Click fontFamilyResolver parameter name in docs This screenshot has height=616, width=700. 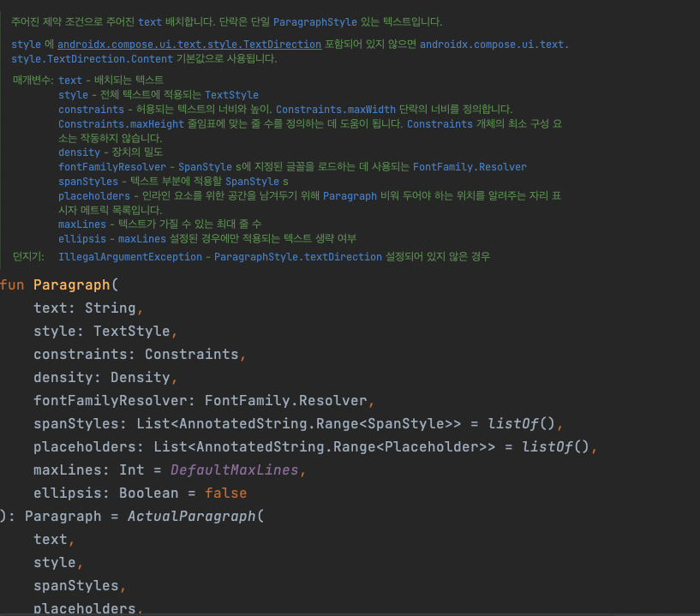[112, 167]
